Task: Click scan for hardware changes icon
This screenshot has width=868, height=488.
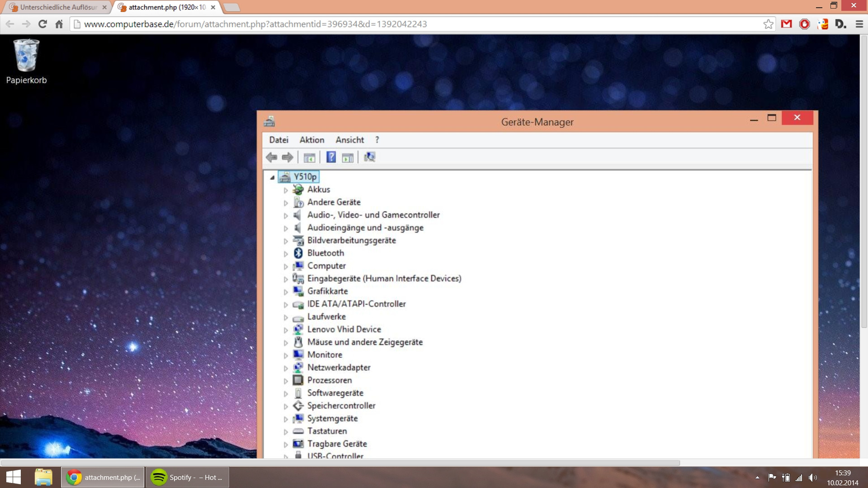Action: [369, 157]
